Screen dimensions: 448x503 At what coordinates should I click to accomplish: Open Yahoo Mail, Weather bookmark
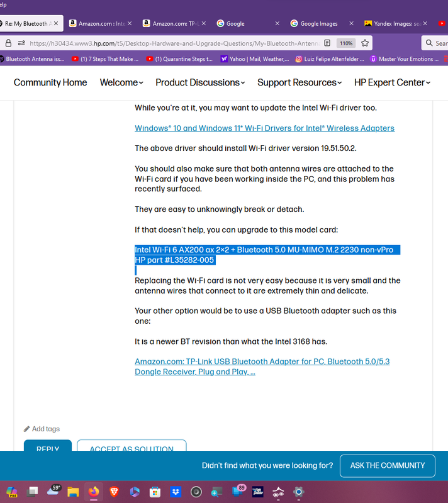click(x=255, y=59)
